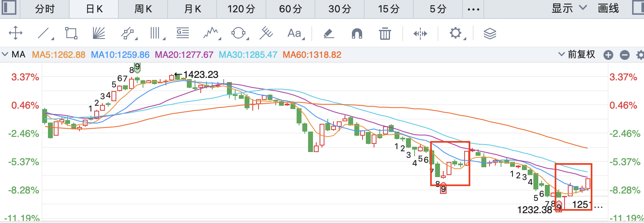Toggle the left sidebar panel icon
This screenshot has width=644, height=223.
(x=9, y=8)
